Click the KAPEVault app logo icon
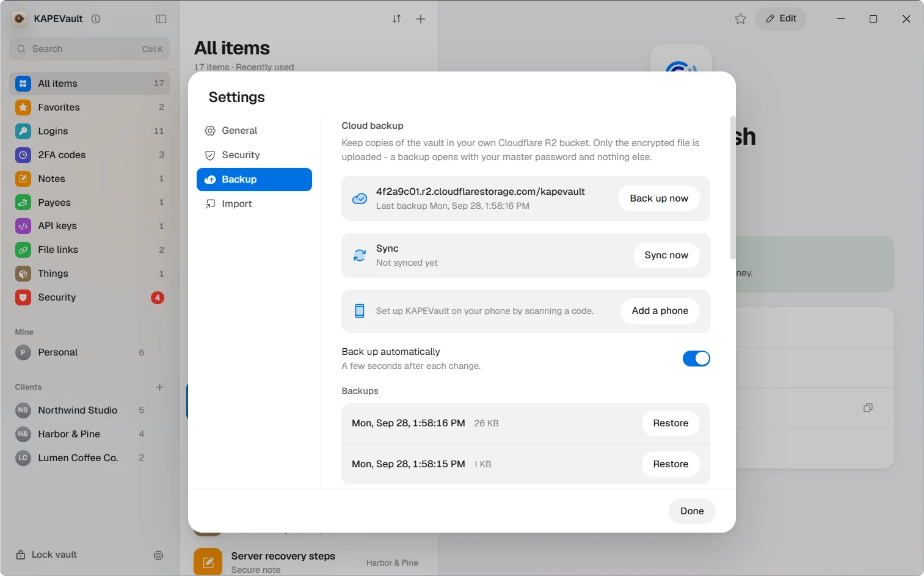The width and height of the screenshot is (924, 576). tap(20, 19)
